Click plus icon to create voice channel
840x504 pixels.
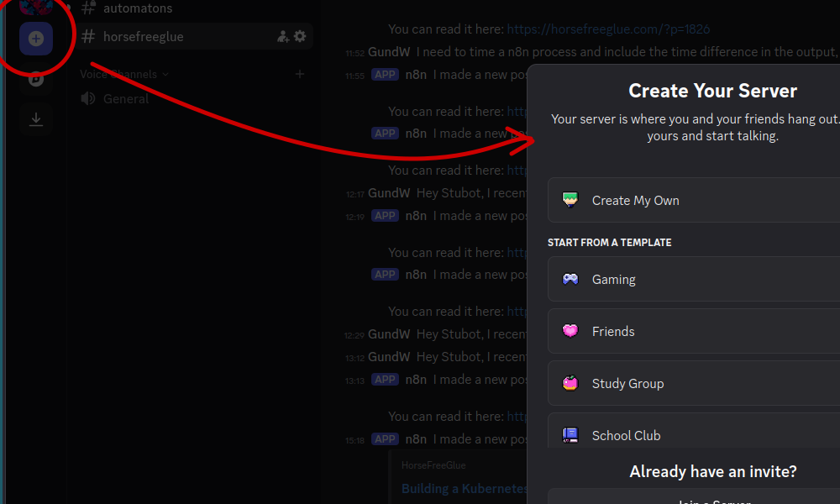[x=300, y=75]
